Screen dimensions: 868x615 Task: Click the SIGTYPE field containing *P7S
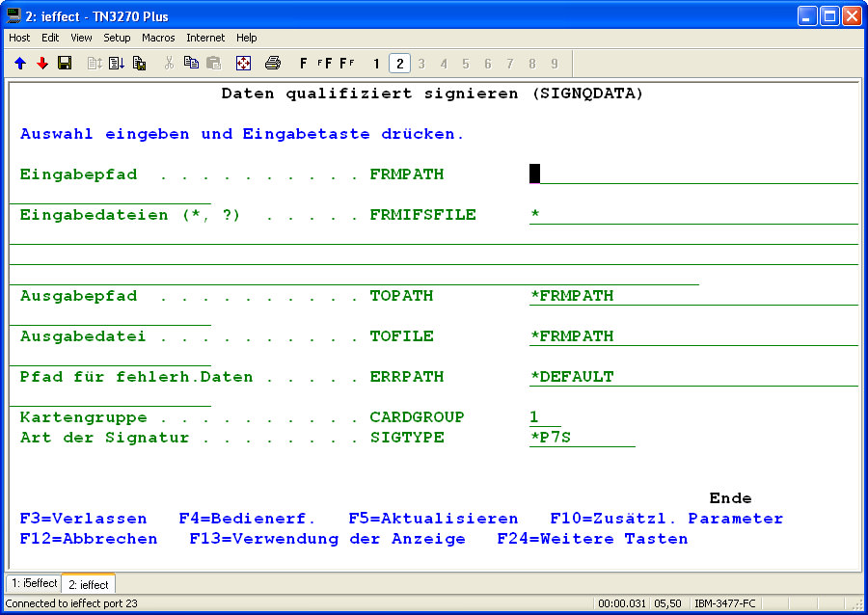click(x=582, y=439)
